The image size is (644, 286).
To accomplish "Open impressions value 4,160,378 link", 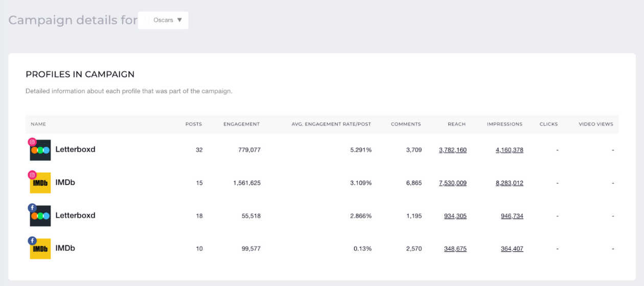I will (509, 150).
